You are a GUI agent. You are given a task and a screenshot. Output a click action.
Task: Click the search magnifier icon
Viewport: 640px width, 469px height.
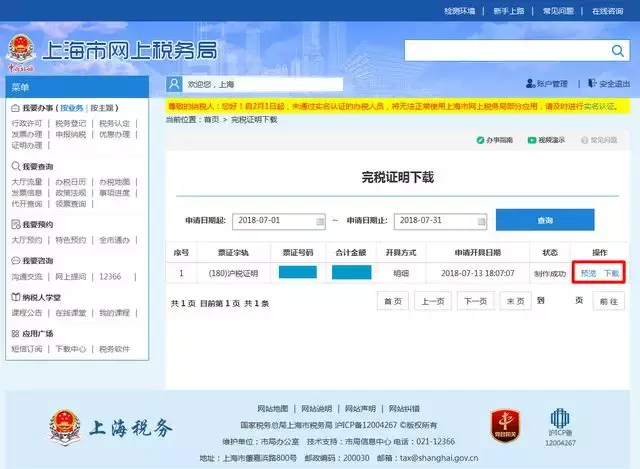point(618,51)
